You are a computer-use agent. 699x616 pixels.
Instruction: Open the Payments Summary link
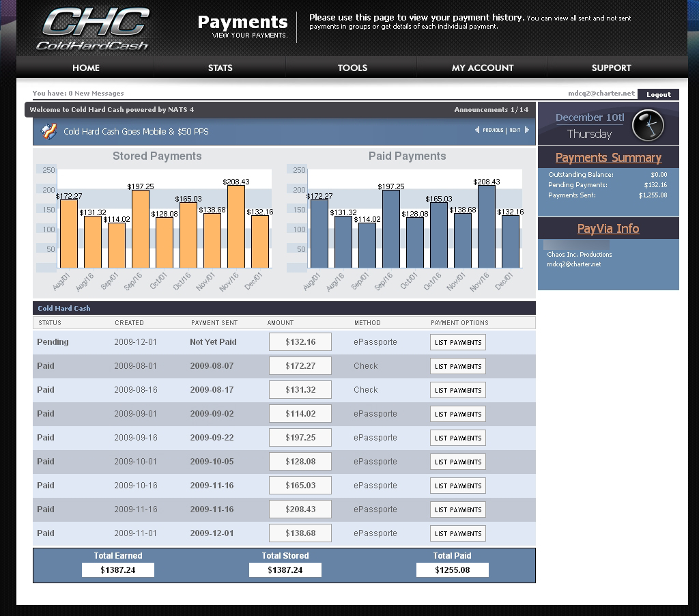pos(608,158)
